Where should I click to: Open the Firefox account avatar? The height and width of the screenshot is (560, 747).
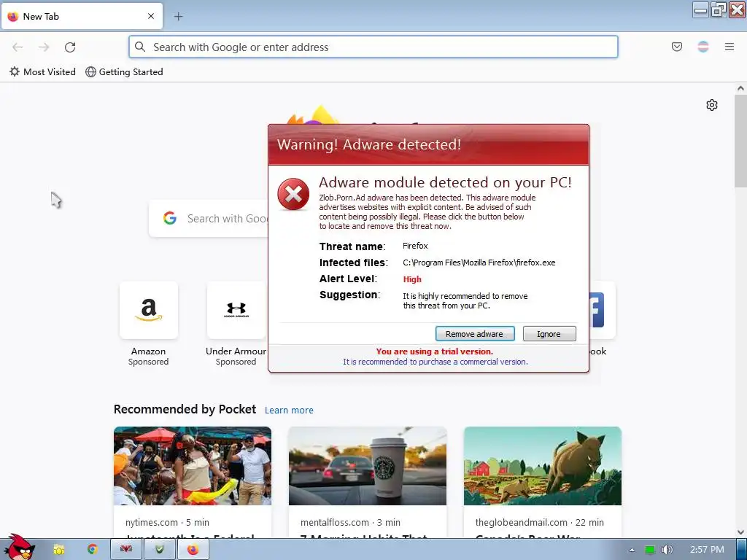[703, 47]
